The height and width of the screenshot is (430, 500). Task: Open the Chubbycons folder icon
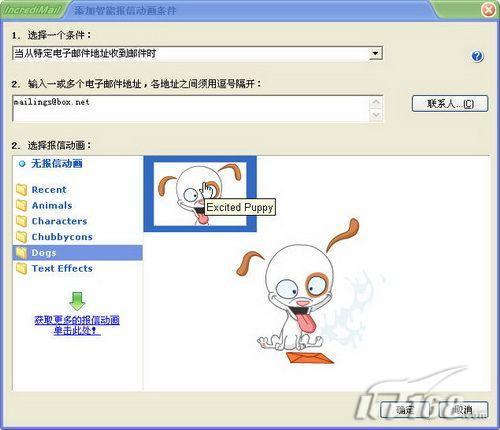[22, 237]
